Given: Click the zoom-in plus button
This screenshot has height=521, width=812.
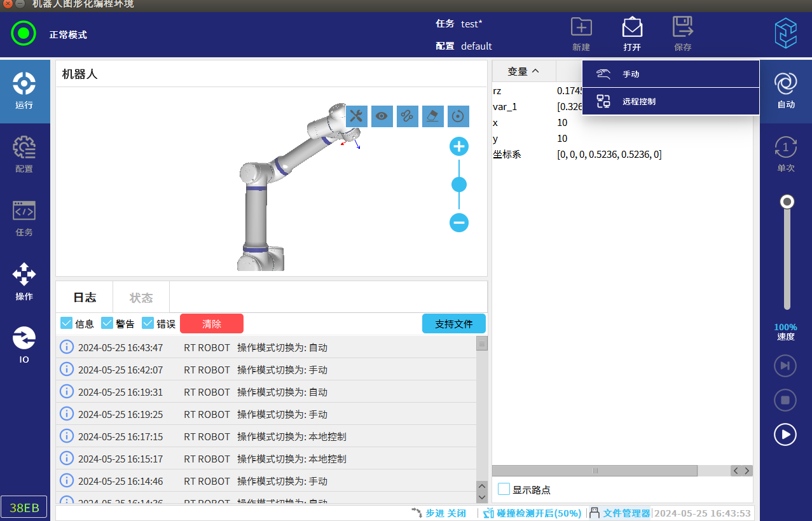Looking at the screenshot, I should tap(459, 147).
